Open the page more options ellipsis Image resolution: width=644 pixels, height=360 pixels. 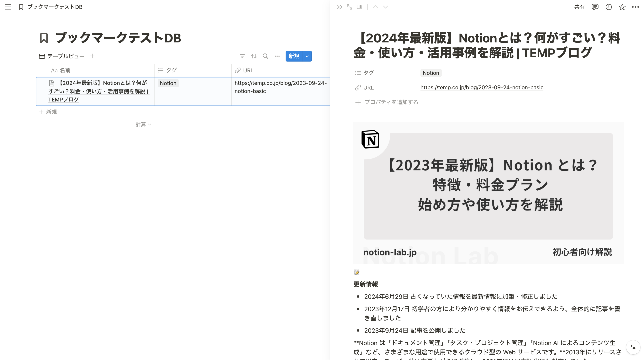point(635,7)
